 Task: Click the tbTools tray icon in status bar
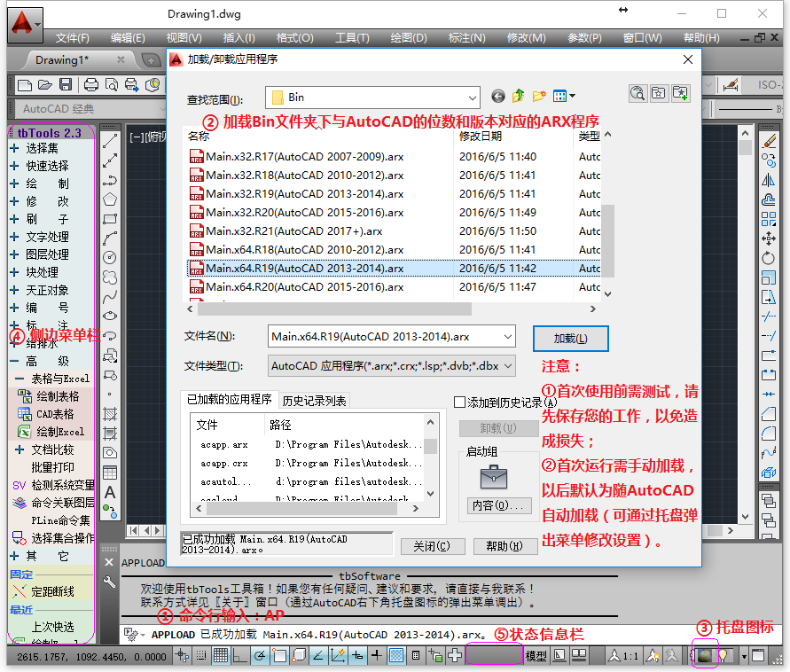point(704,655)
